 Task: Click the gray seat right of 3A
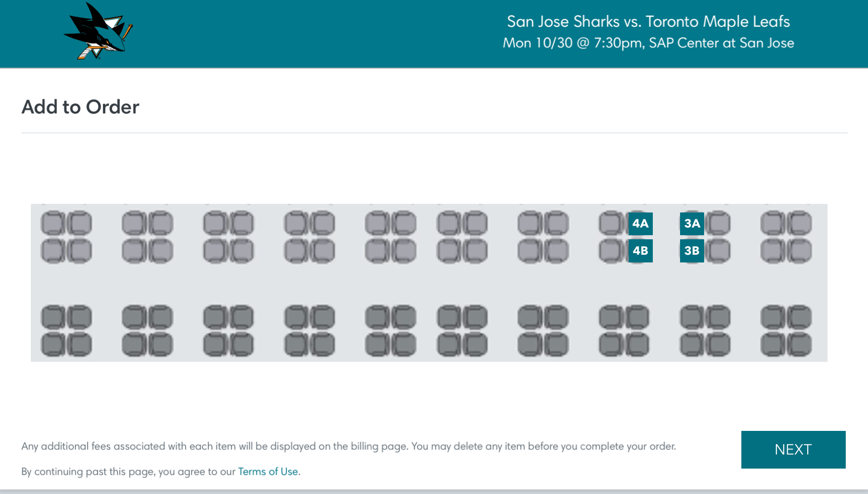pos(719,223)
